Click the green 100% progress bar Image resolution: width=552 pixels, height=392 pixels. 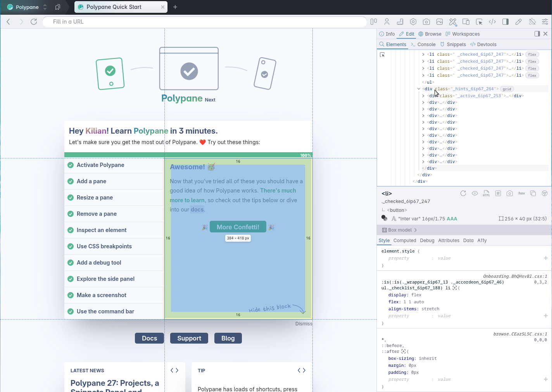click(188, 155)
